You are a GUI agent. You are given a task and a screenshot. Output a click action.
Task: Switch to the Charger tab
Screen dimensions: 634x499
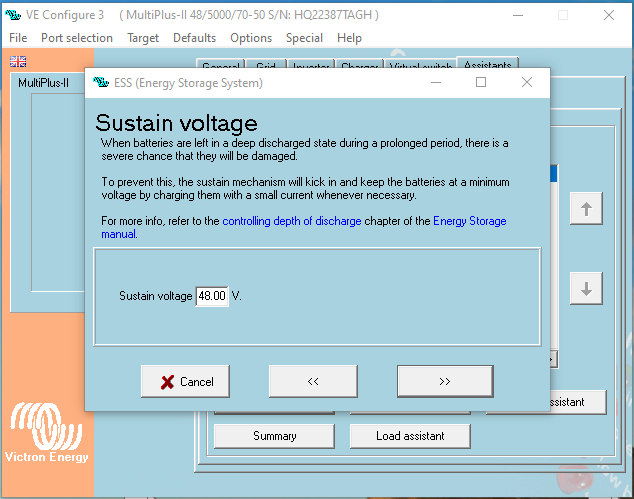[x=359, y=63]
